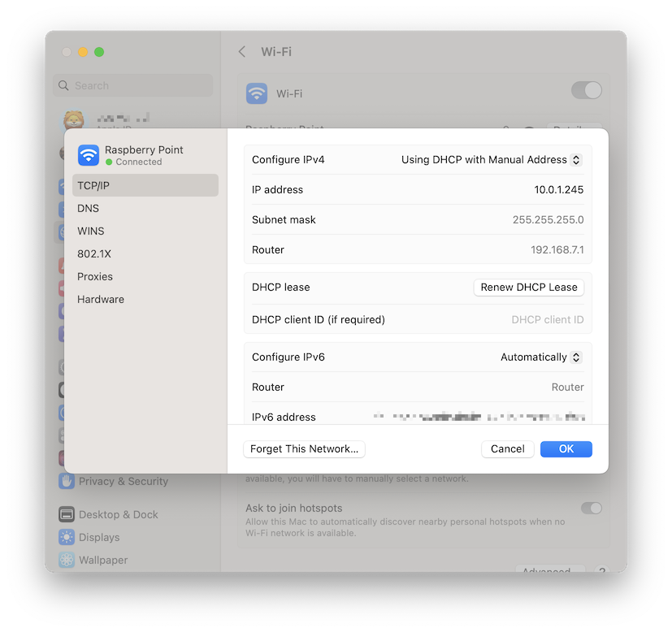Open the Hardware tab
The width and height of the screenshot is (672, 632).
pos(145,299)
